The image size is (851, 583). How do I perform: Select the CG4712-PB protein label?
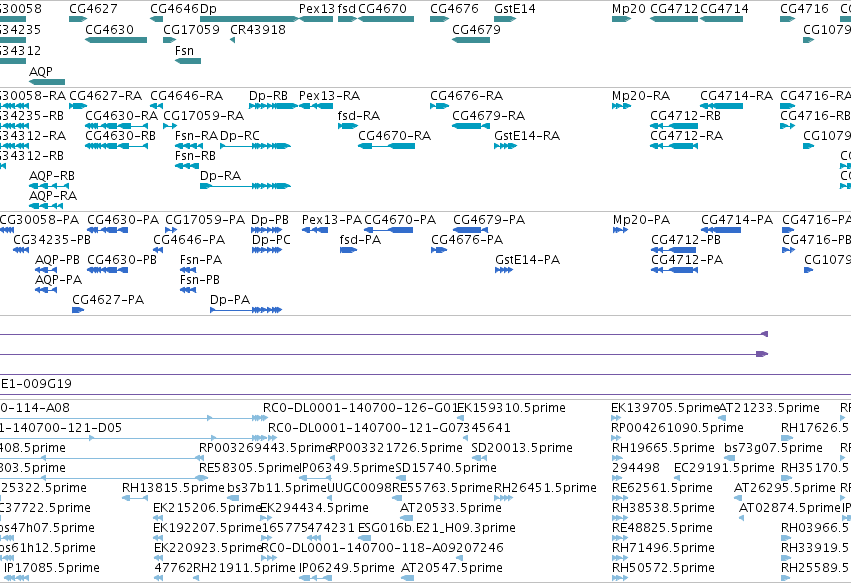pos(686,240)
